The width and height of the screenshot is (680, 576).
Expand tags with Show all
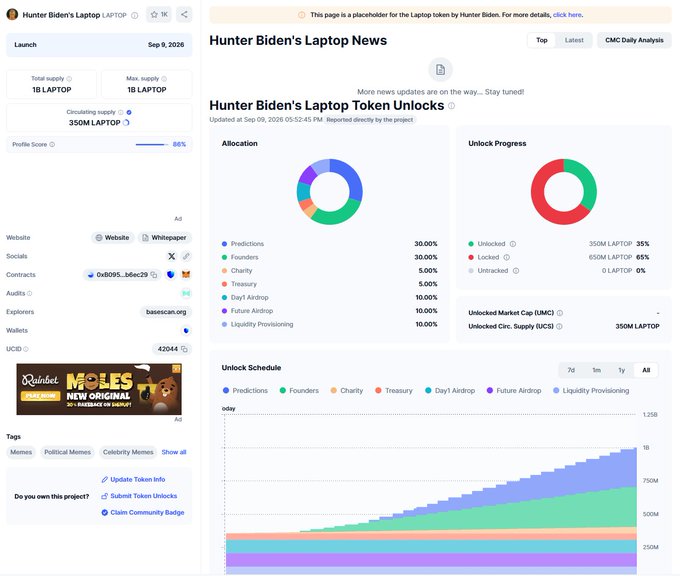174,452
